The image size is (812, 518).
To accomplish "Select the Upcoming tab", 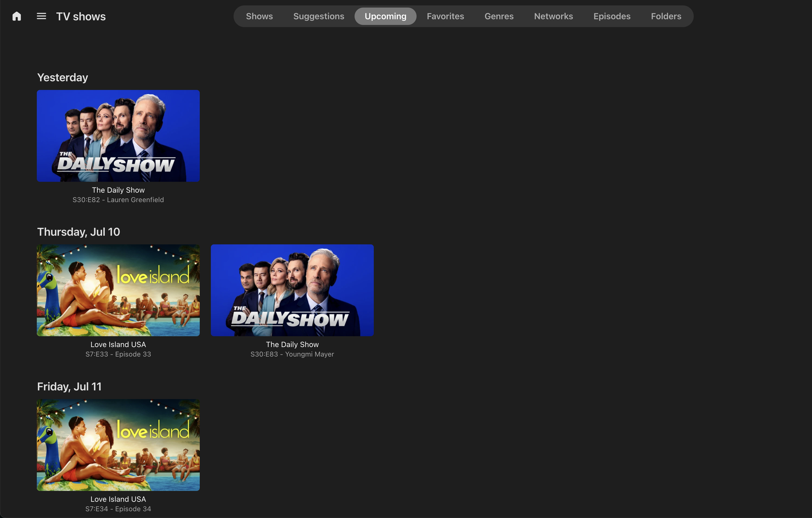I will 385,16.
